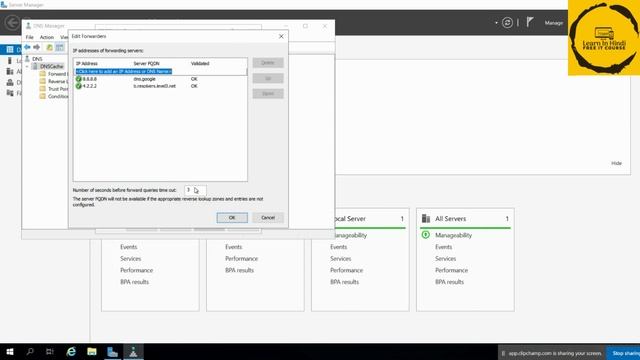Click Stop sharing in the screen-share bar

pyautogui.click(x=624, y=353)
